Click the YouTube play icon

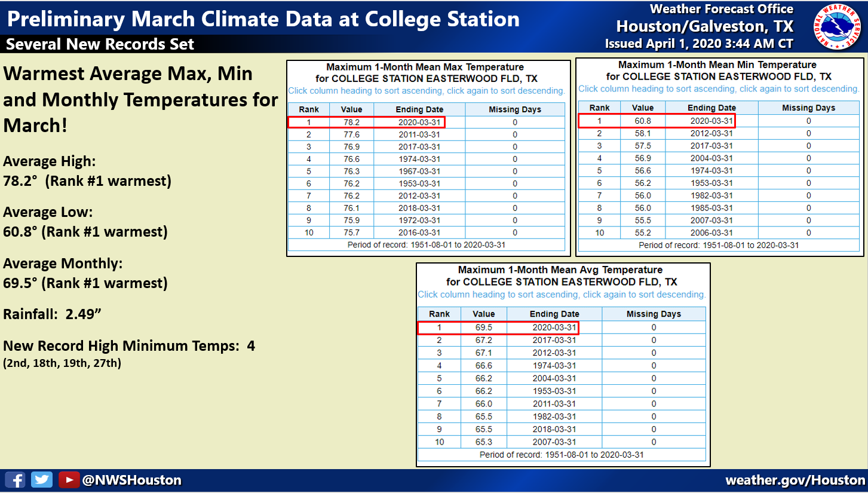(x=69, y=479)
